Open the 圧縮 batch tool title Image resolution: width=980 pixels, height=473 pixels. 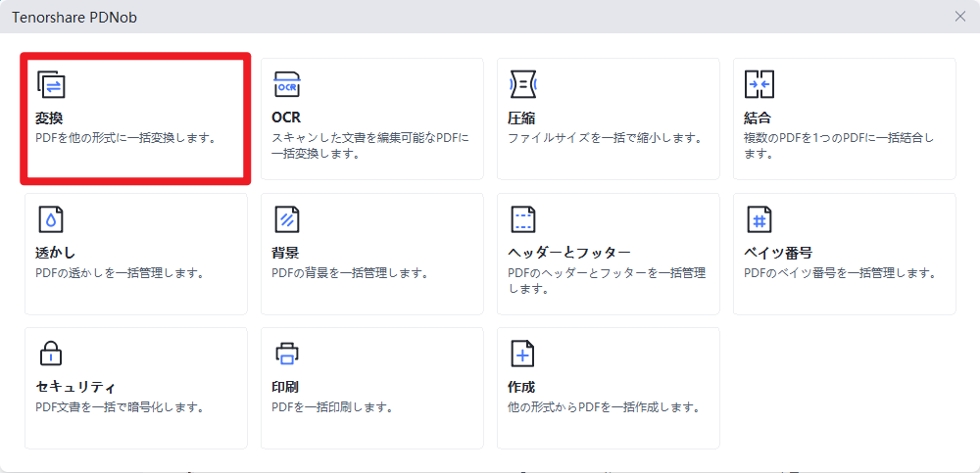(522, 118)
